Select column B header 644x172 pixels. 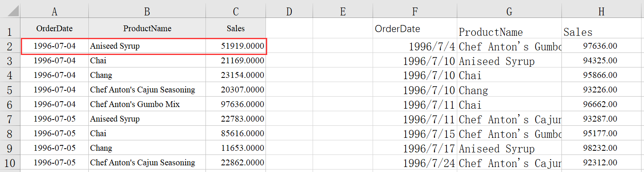pos(147,12)
